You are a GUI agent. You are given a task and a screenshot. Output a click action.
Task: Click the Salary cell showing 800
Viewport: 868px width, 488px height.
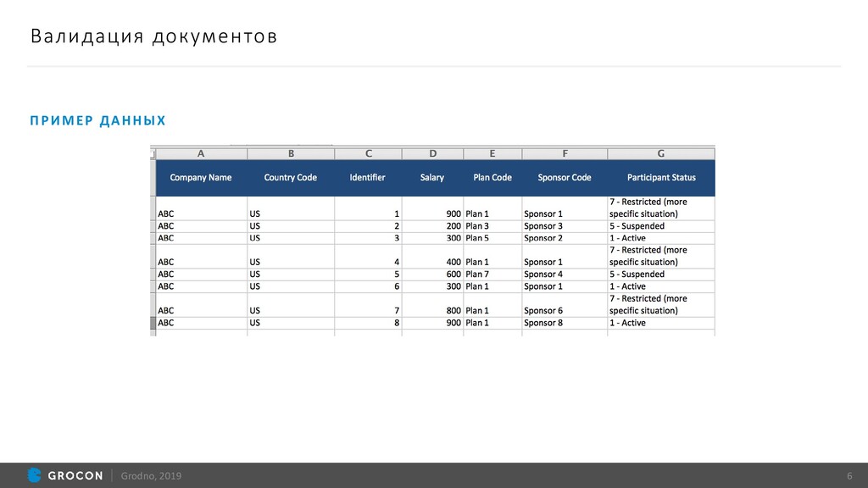tap(432, 305)
